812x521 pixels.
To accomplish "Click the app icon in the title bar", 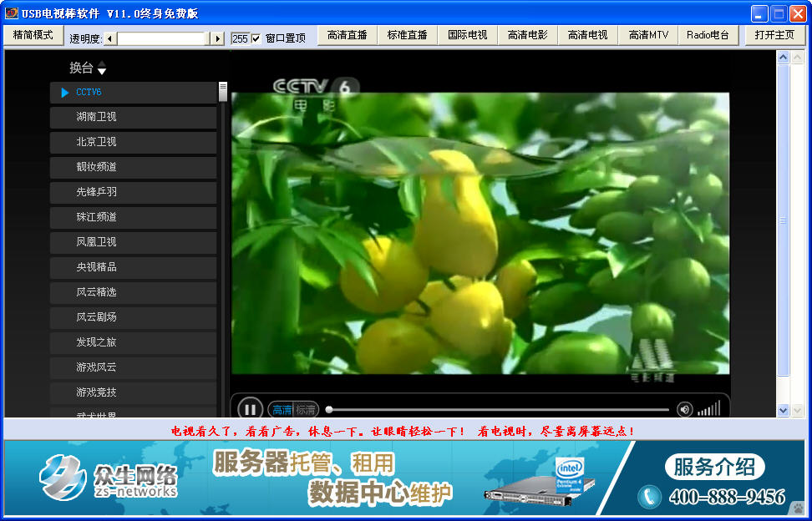I will tap(11, 13).
